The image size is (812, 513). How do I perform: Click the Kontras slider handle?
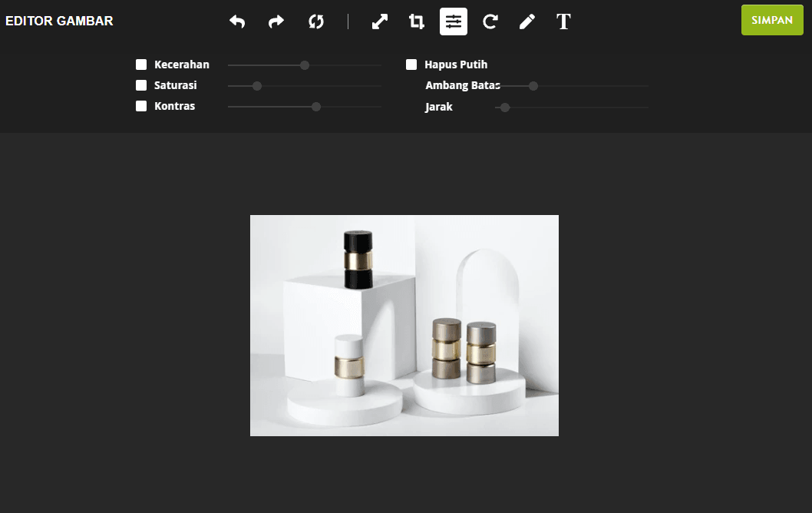316,107
